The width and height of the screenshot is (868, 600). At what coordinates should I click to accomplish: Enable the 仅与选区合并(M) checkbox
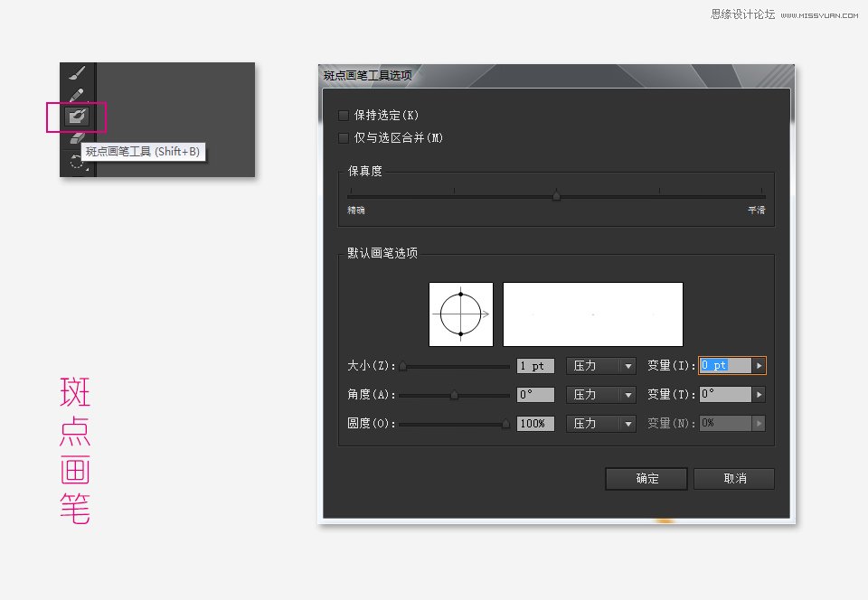[x=344, y=137]
